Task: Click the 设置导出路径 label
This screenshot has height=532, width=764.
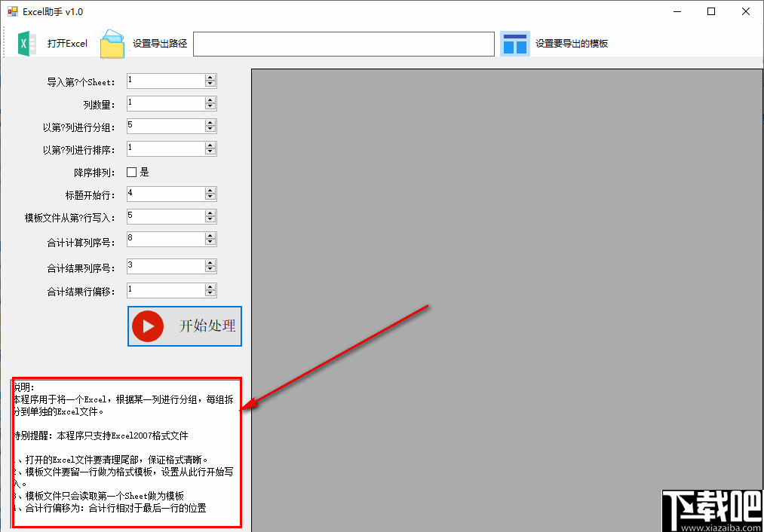Action: point(160,43)
